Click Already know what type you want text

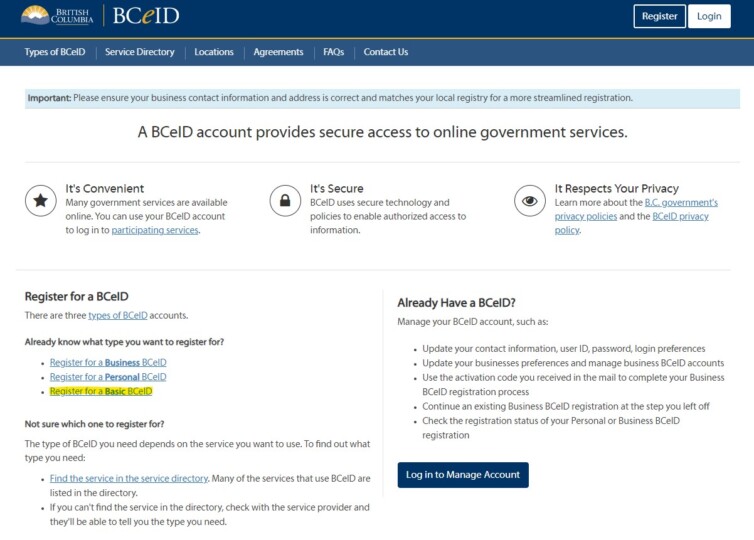tap(124, 342)
